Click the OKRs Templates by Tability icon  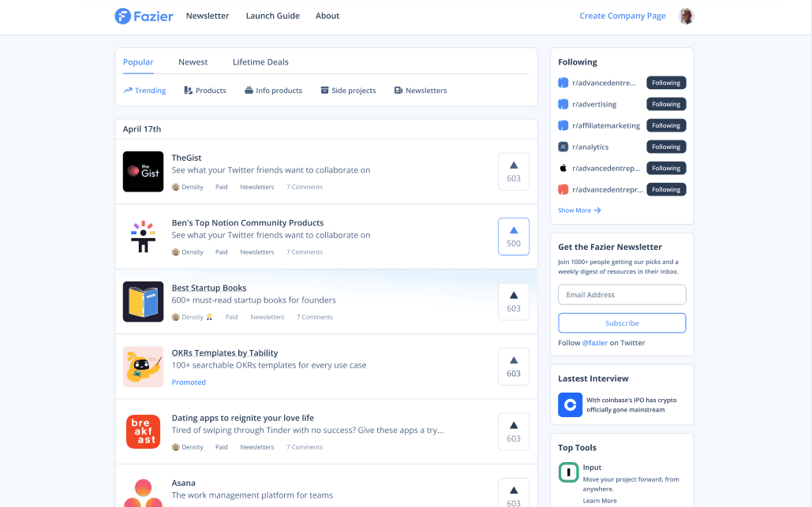coord(143,367)
